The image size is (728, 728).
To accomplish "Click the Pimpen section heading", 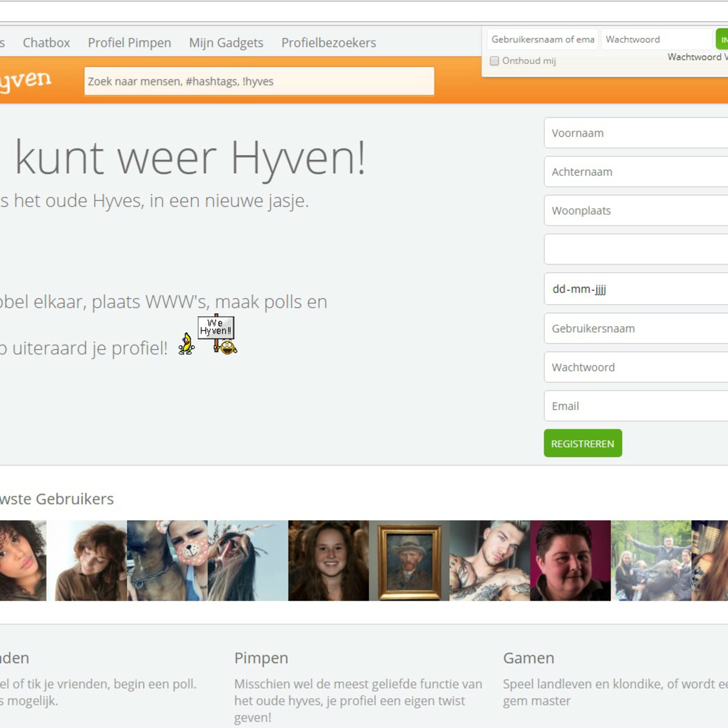I will pos(261,658).
